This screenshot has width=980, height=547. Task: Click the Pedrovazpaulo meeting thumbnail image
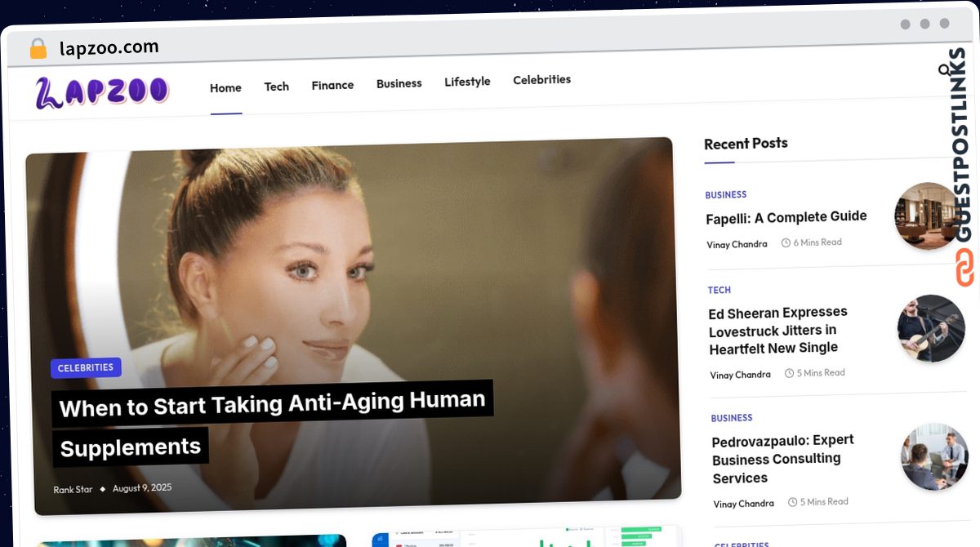[933, 456]
